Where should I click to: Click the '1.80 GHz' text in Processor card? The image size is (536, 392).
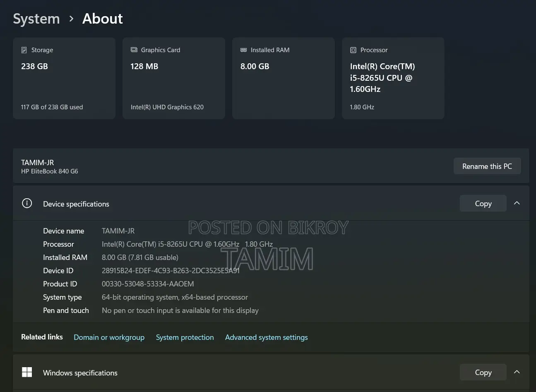362,107
